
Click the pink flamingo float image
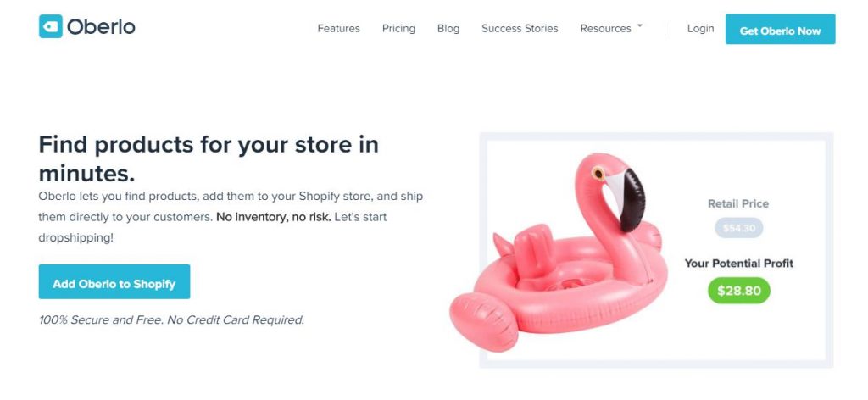point(559,253)
